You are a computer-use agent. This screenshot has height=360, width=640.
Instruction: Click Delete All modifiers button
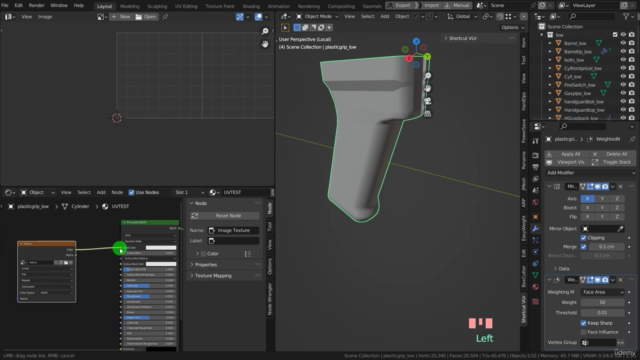coord(613,154)
